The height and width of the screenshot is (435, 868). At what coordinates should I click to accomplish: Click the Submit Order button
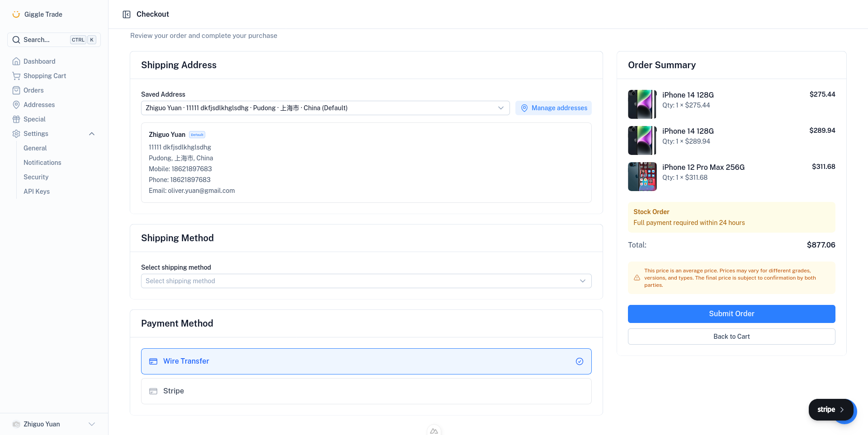(731, 313)
